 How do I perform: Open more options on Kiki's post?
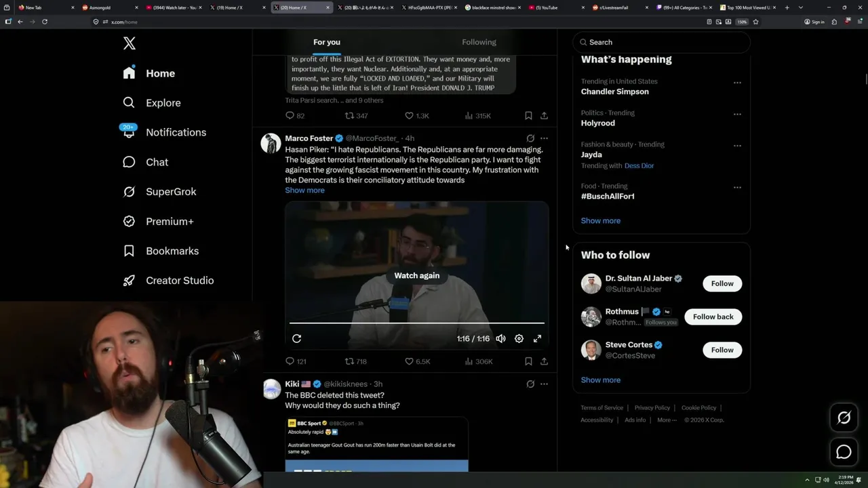(x=544, y=384)
